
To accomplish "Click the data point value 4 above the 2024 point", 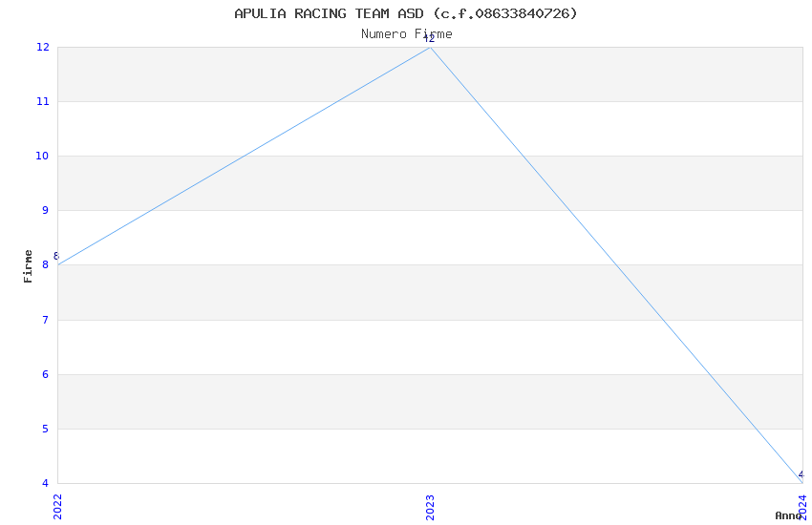I will (801, 474).
